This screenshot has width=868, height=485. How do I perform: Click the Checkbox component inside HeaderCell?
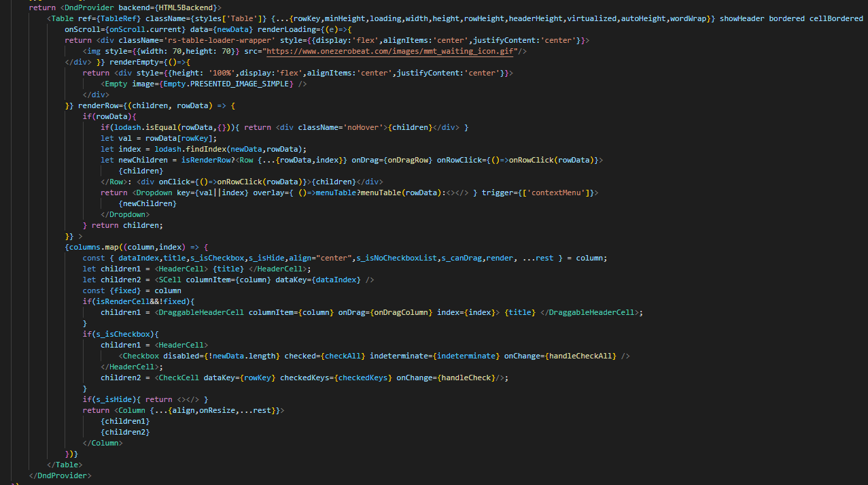point(140,356)
